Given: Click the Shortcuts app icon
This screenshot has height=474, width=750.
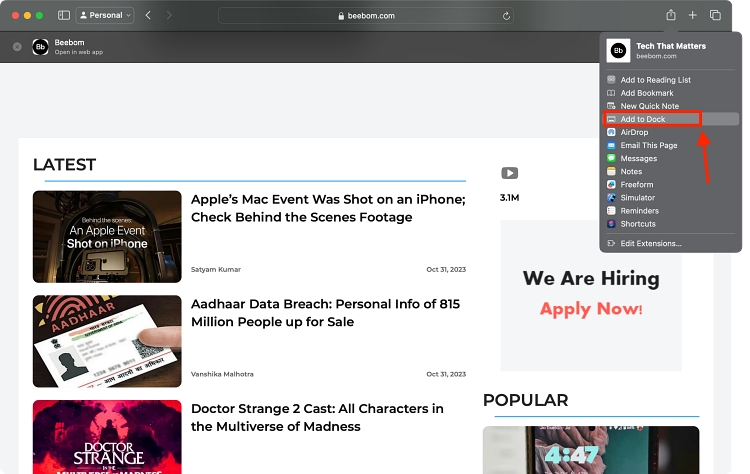Looking at the screenshot, I should click(x=611, y=223).
